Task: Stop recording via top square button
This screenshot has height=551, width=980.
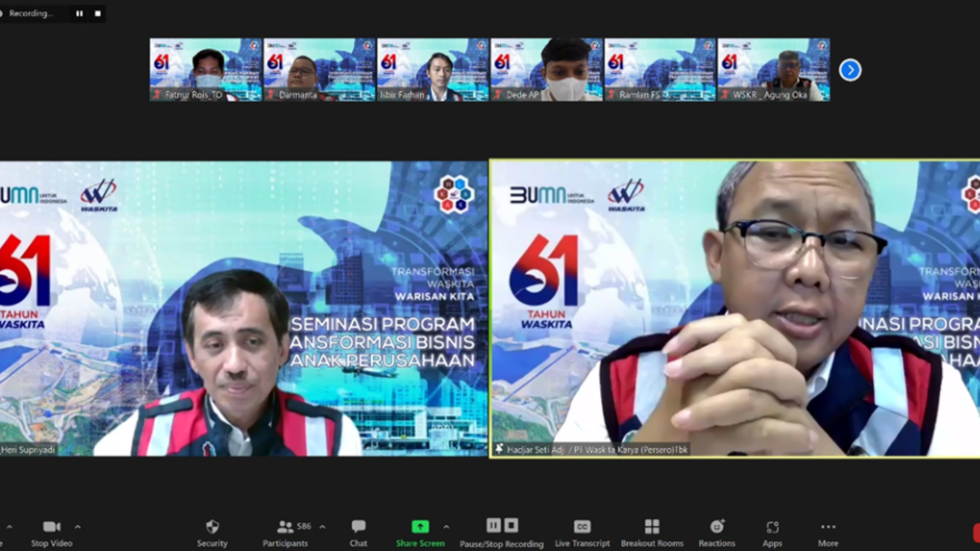Action: (97, 14)
